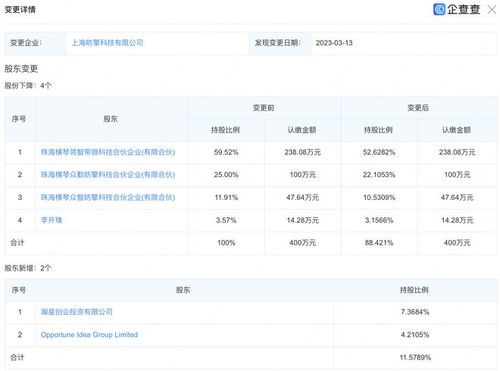The image size is (500, 371).
Task: Select the 22.1053% cell
Action: coord(379,175)
